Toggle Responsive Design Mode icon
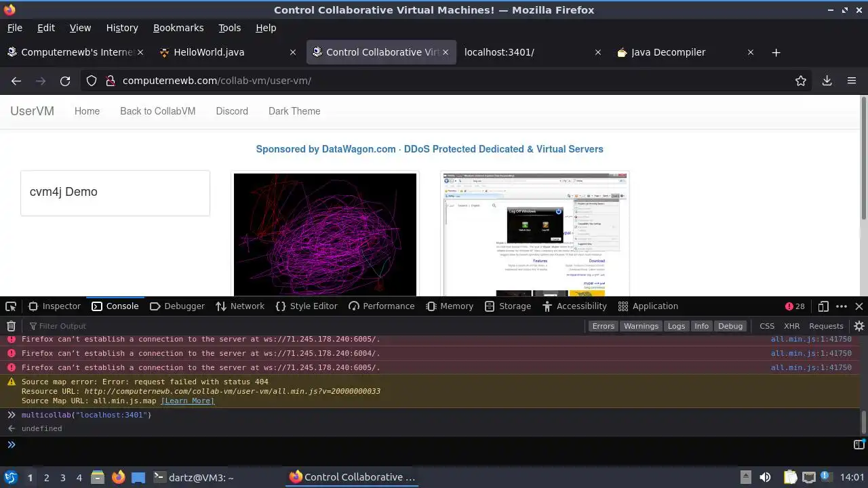Viewport: 868px width, 488px height. 823,306
